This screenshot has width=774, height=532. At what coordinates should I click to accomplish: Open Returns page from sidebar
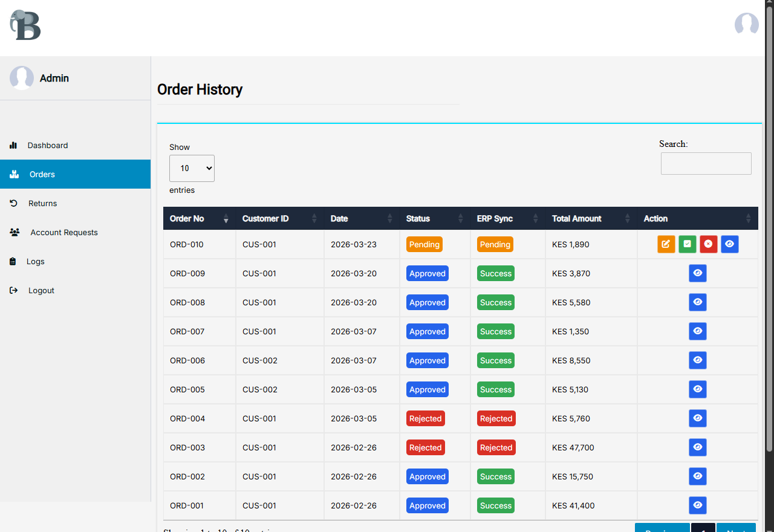coord(75,203)
